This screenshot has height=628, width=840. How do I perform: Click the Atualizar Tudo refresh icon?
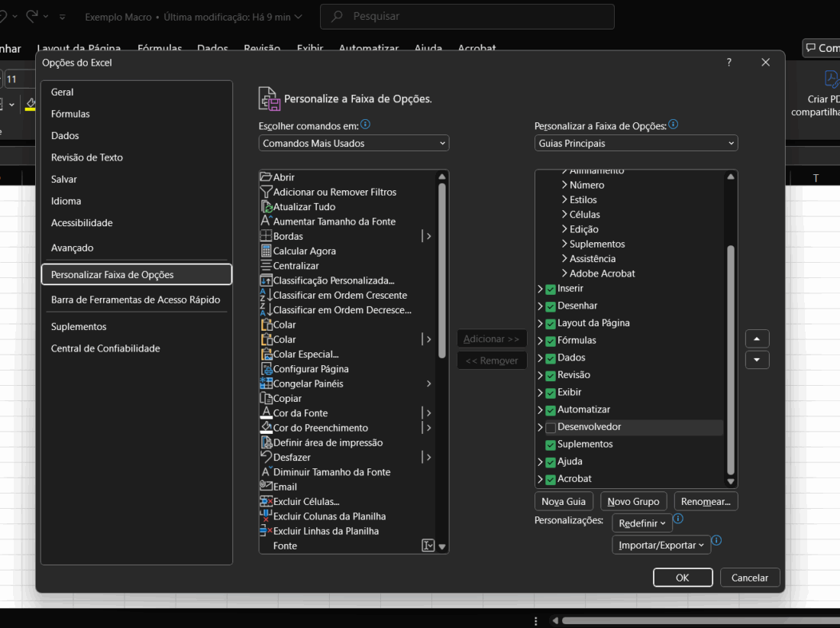click(266, 207)
